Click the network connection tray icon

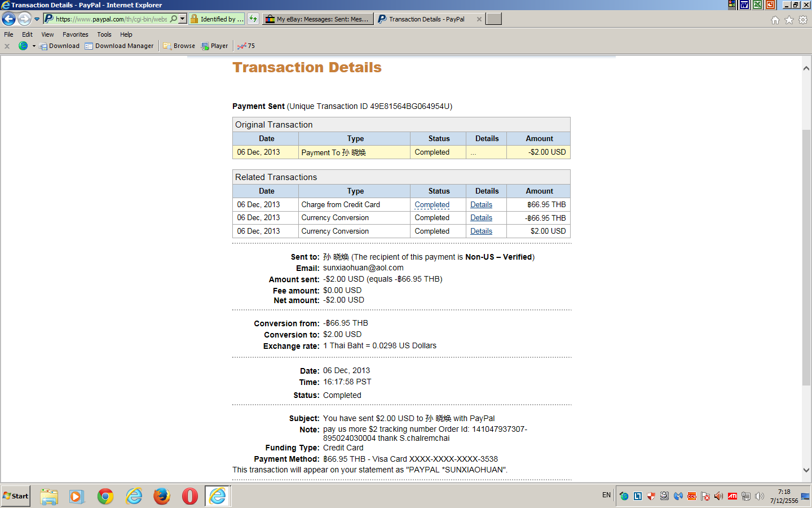[746, 496]
